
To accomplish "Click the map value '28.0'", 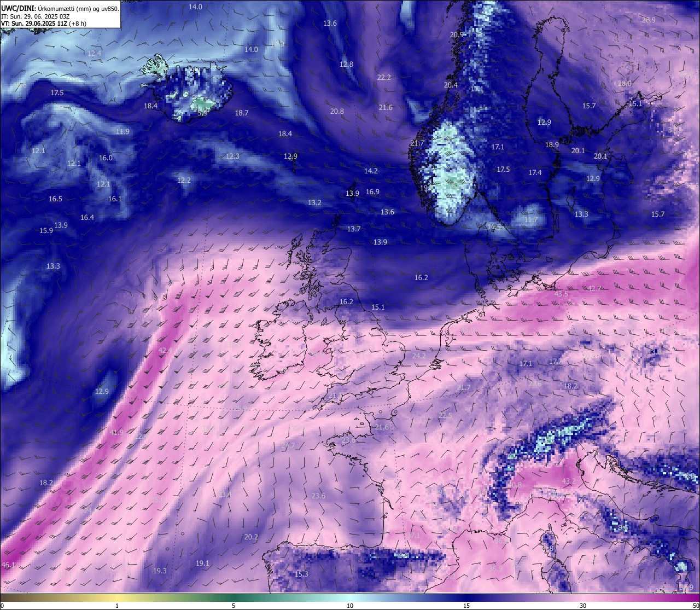I will [625, 83].
